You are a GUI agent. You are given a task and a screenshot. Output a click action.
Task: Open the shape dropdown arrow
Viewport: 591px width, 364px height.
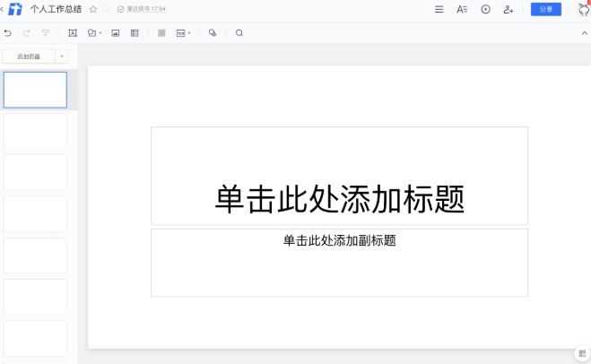[100, 33]
